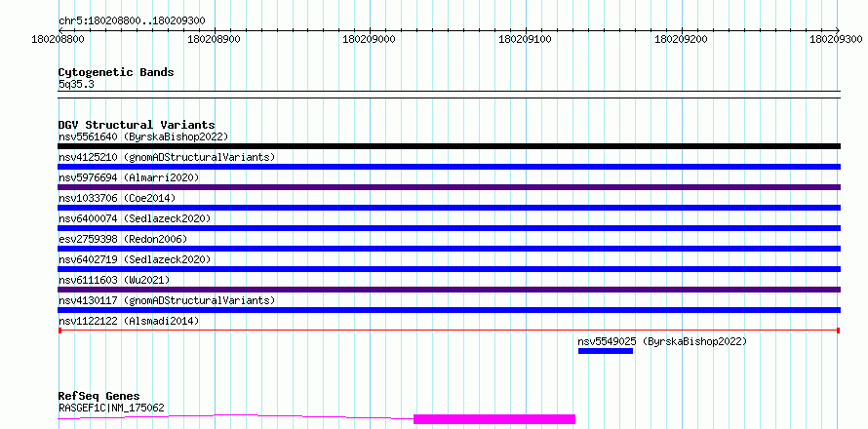This screenshot has width=868, height=429.
Task: Click the thin magenta RASGEF1C intron line
Action: [235, 415]
